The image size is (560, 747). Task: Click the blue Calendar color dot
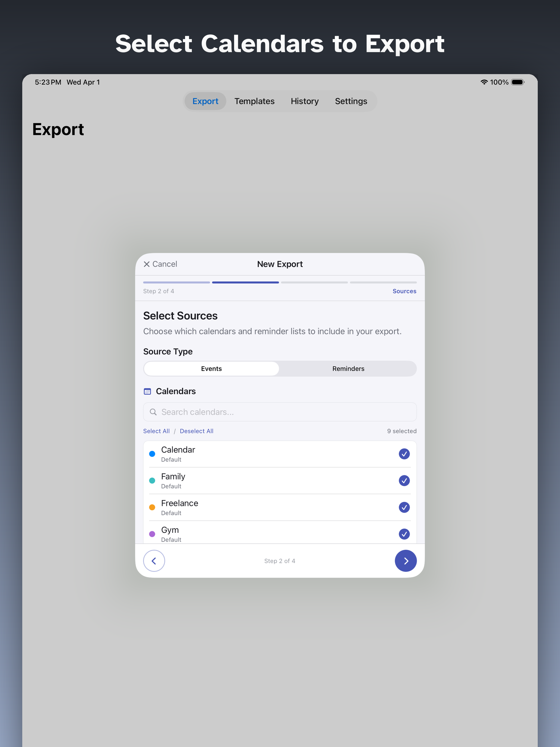point(152,454)
